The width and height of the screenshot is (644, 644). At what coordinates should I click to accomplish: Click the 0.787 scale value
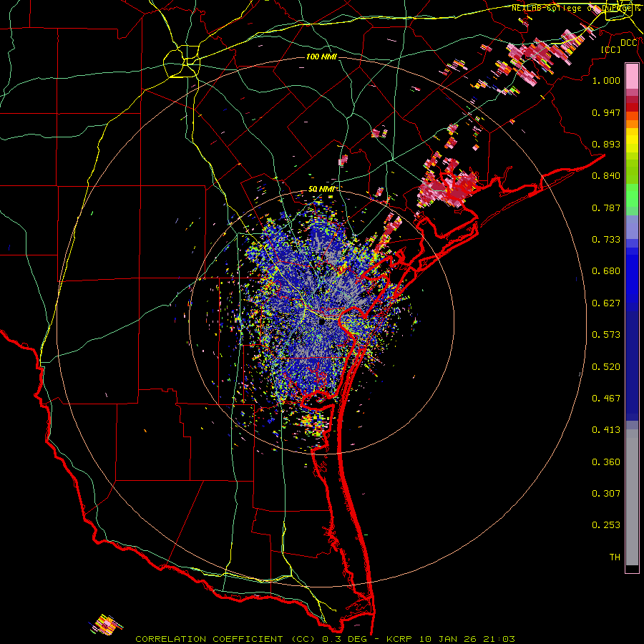(x=606, y=208)
